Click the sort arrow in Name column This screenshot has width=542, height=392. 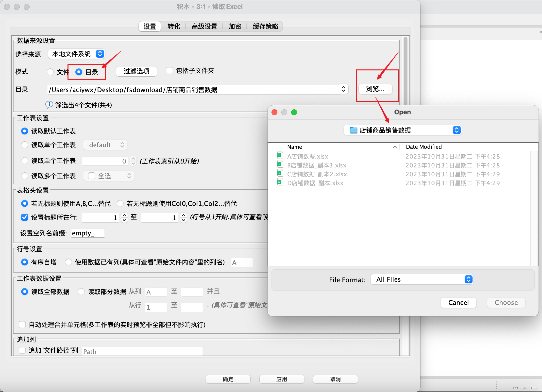(x=395, y=147)
